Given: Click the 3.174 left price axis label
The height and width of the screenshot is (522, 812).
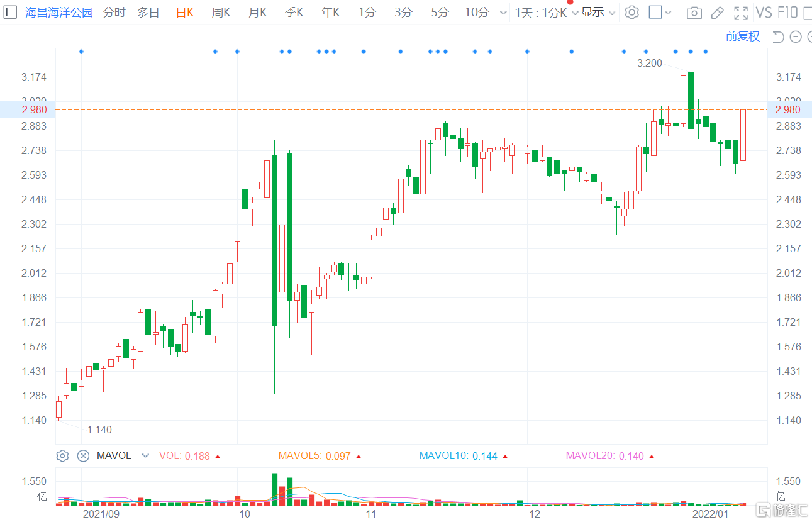Looking at the screenshot, I should tap(35, 77).
